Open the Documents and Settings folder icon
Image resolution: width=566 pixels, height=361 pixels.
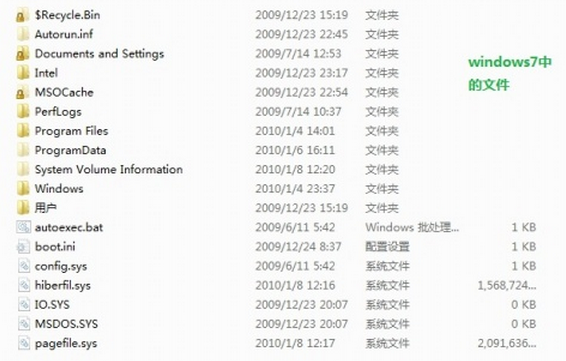tap(22, 54)
